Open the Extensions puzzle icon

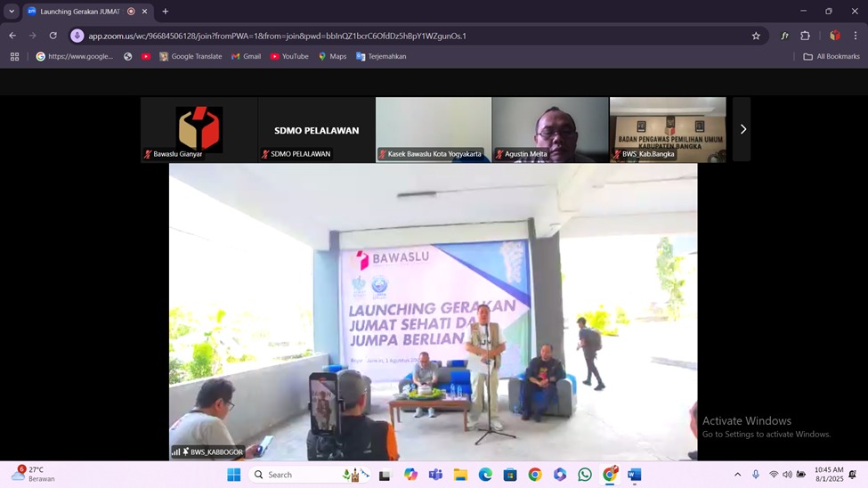click(x=806, y=36)
